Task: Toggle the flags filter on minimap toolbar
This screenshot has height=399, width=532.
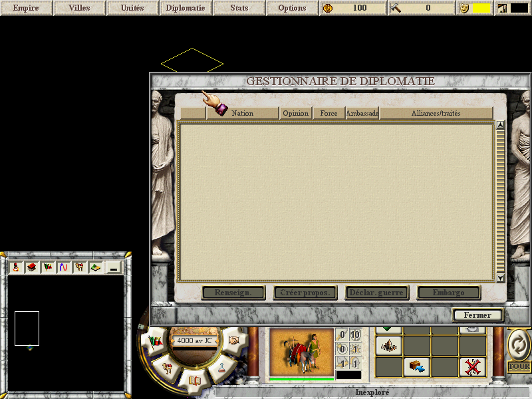Action: click(47, 267)
